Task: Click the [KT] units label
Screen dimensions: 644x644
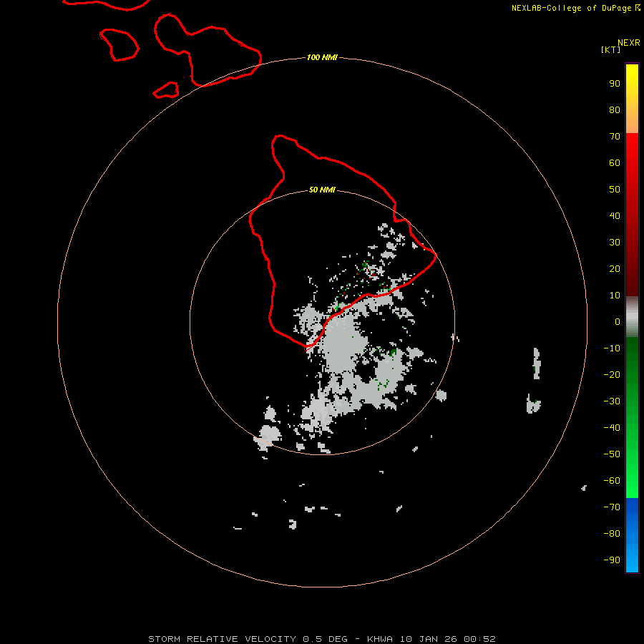Action: [610, 49]
